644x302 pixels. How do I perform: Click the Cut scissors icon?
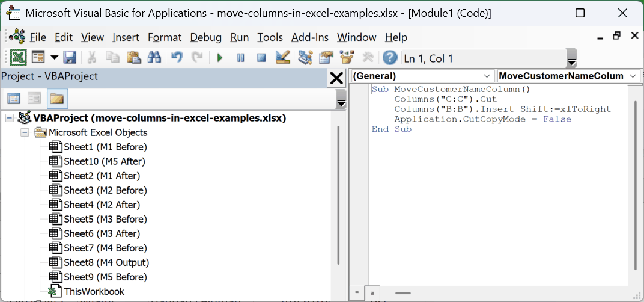coord(91,57)
